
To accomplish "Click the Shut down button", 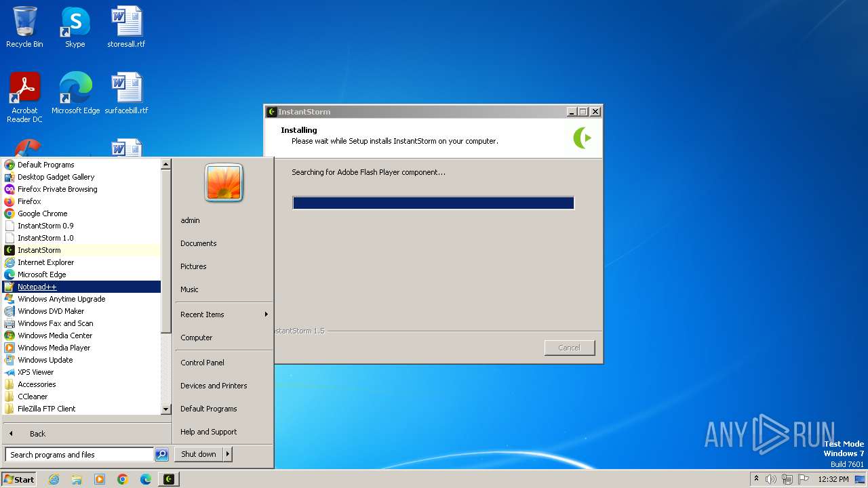I will point(199,454).
